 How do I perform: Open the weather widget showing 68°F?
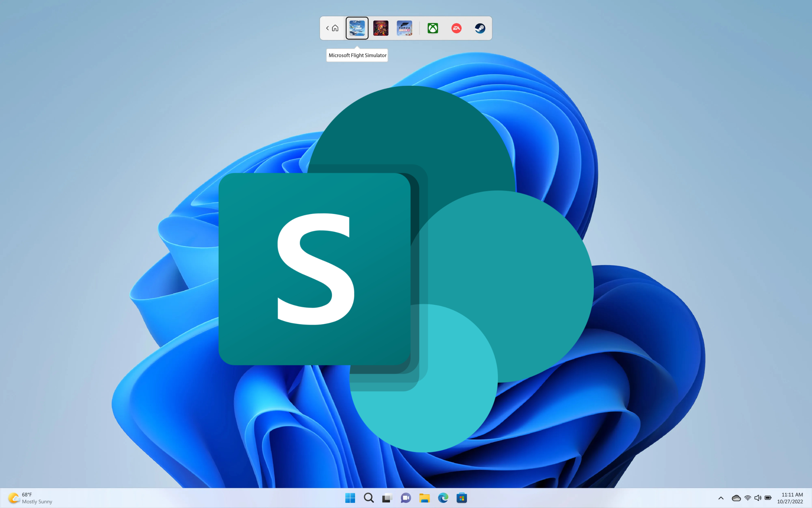point(30,498)
